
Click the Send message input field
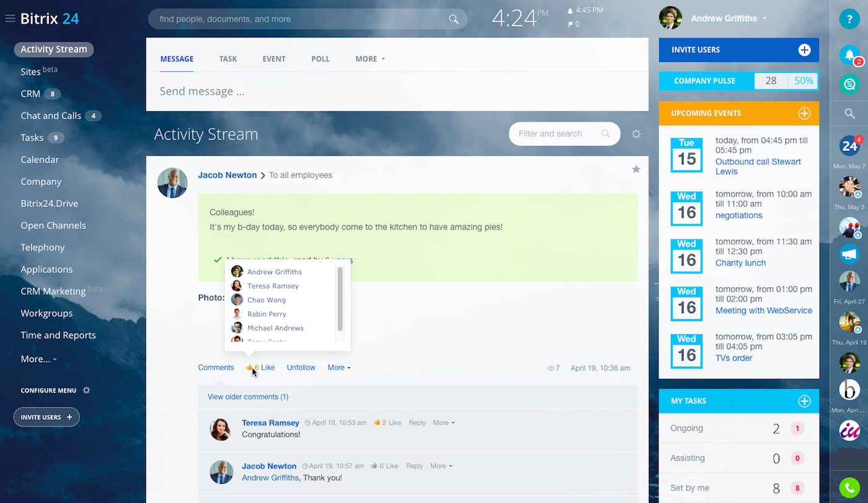tap(397, 92)
